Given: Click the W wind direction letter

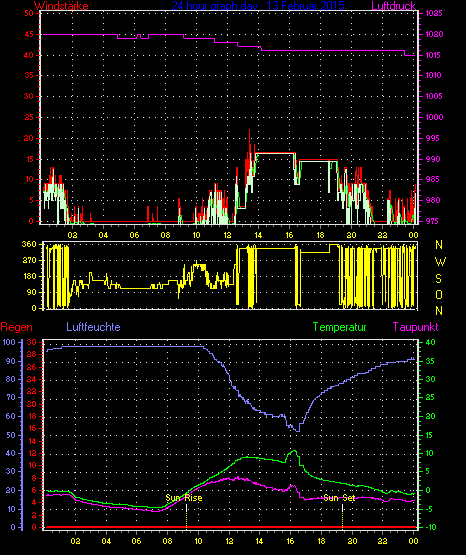Looking at the screenshot, I should [440, 262].
